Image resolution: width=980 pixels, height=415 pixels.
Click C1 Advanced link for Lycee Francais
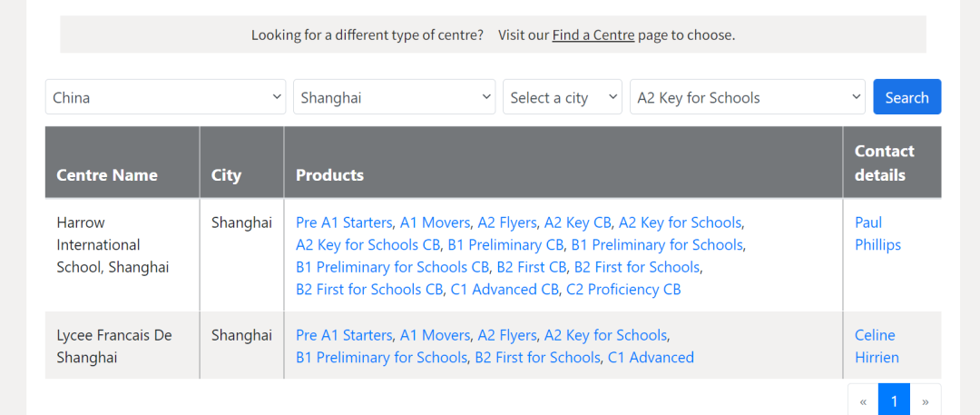[651, 358]
